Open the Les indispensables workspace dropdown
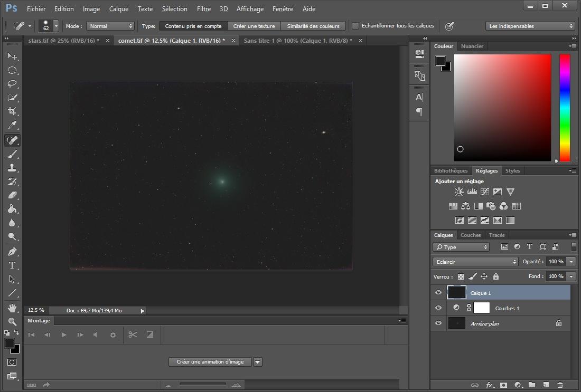The width and height of the screenshot is (581, 392). click(530, 26)
